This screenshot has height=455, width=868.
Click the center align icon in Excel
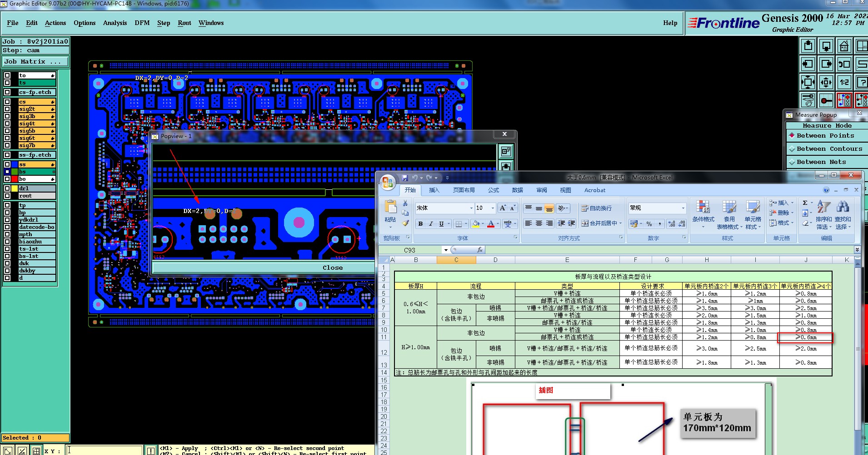click(539, 223)
